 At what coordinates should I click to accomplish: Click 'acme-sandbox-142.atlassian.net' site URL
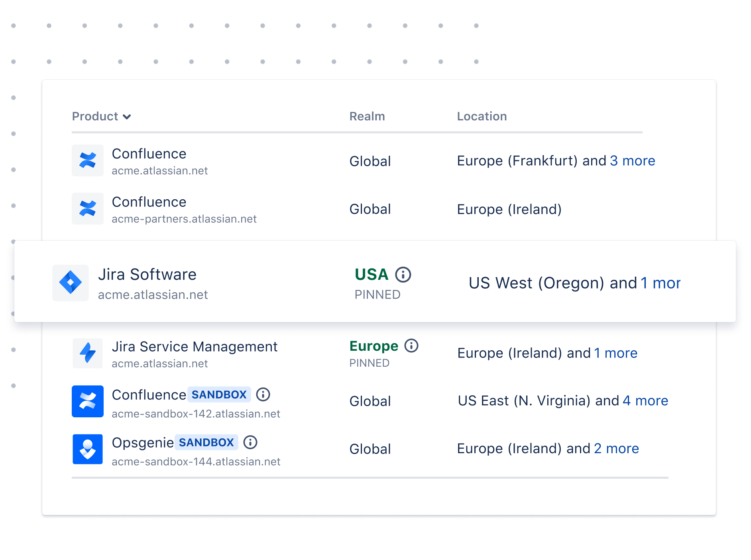(x=196, y=414)
